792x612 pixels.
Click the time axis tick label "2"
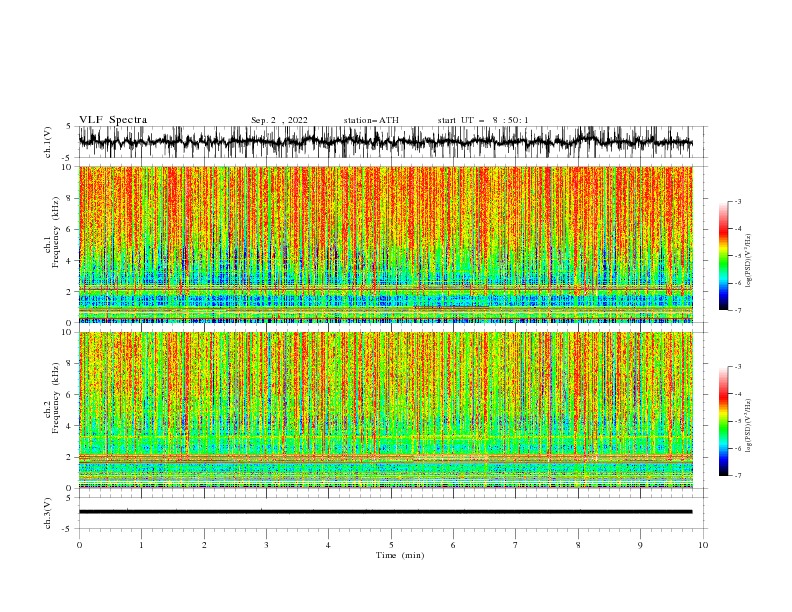204,545
